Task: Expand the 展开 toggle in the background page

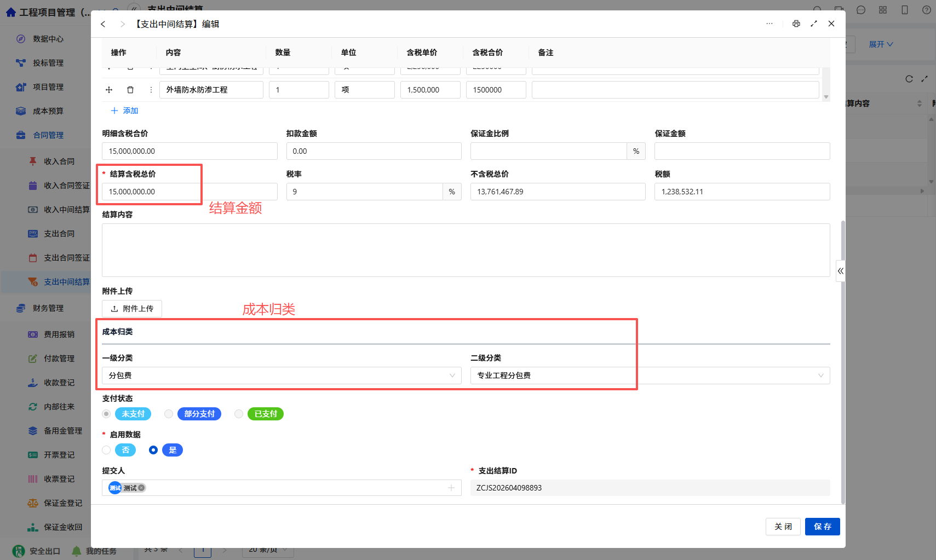Action: [x=881, y=44]
